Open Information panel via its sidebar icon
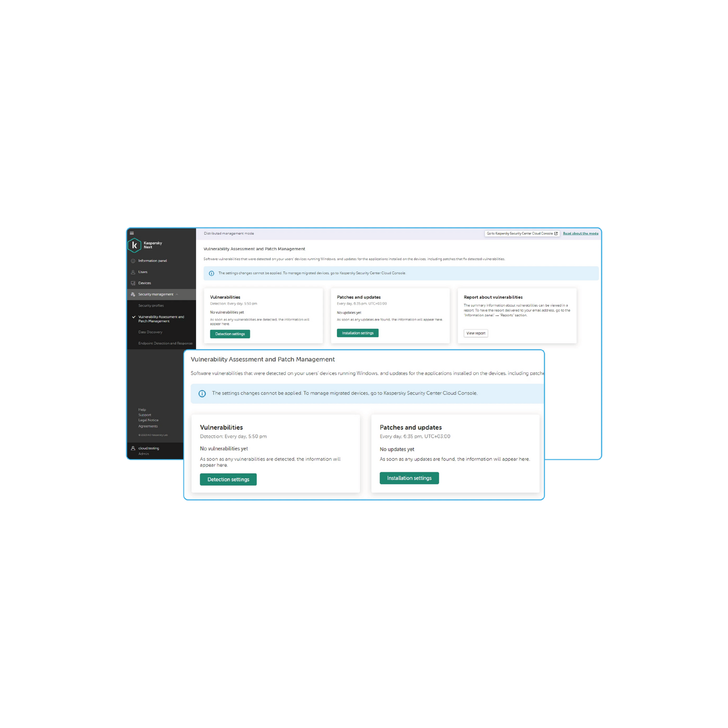The height and width of the screenshot is (728, 728). [133, 261]
